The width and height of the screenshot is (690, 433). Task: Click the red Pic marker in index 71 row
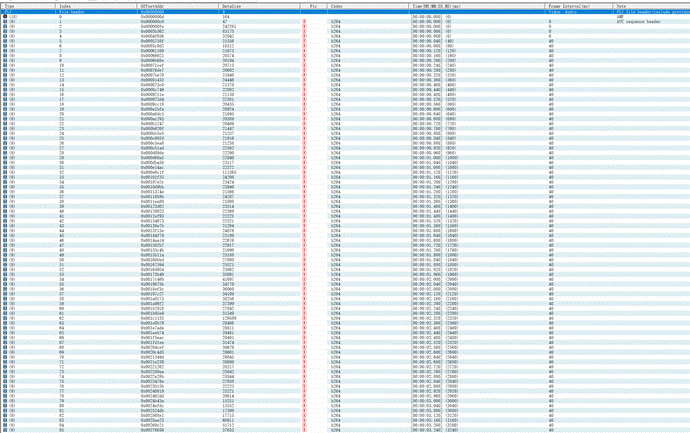click(305, 362)
